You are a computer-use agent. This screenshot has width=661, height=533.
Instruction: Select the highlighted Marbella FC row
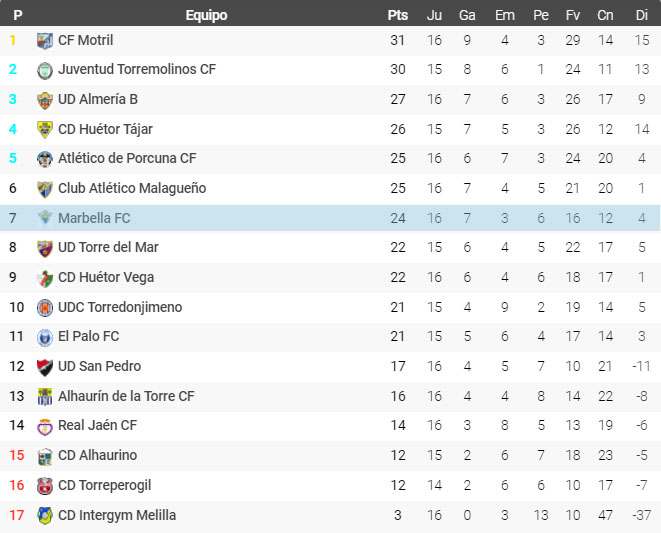(x=330, y=218)
